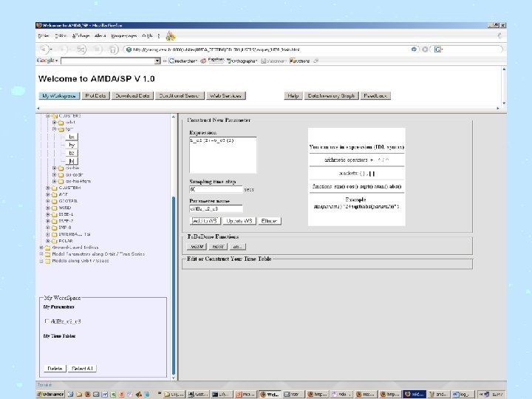Click the Download Data button
Viewport: 532px width, 399px height.
tap(132, 95)
